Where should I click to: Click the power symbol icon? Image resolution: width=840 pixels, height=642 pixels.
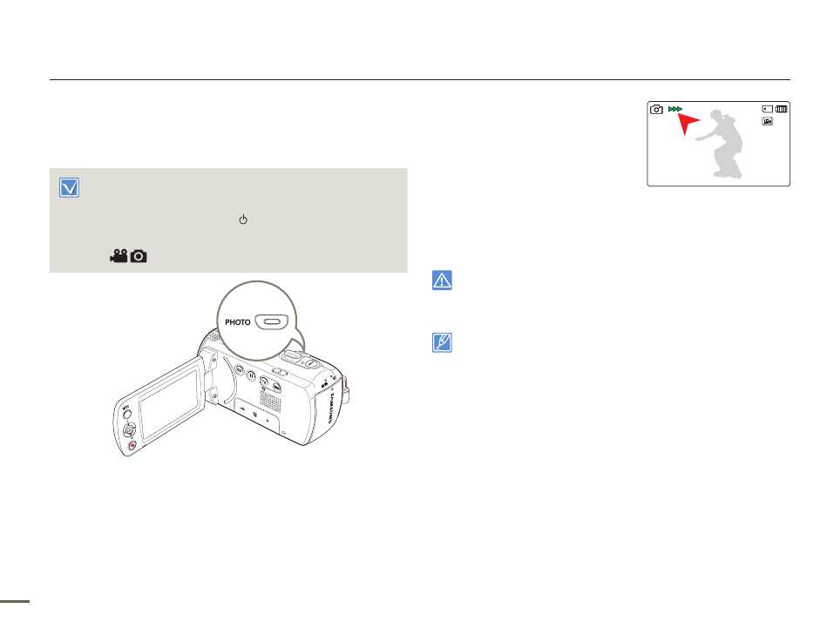pos(243,220)
